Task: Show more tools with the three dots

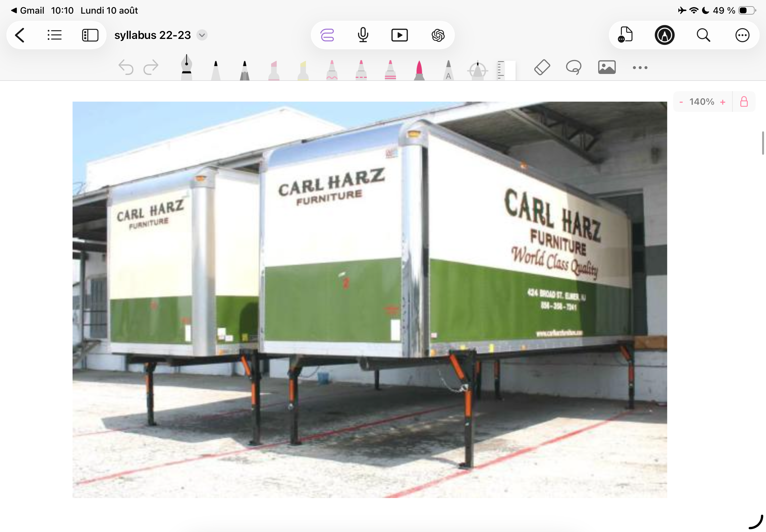Action: click(x=640, y=68)
